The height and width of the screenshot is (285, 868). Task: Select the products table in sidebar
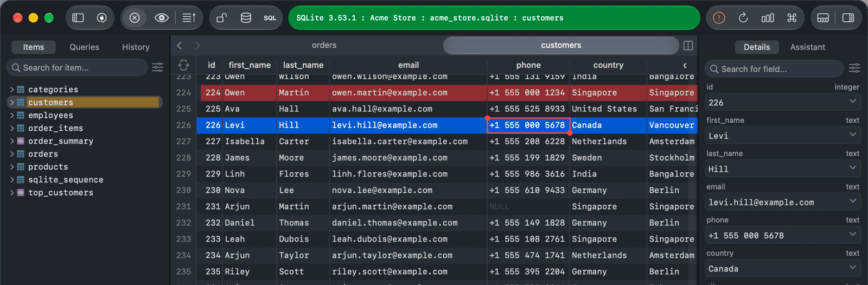click(x=48, y=167)
